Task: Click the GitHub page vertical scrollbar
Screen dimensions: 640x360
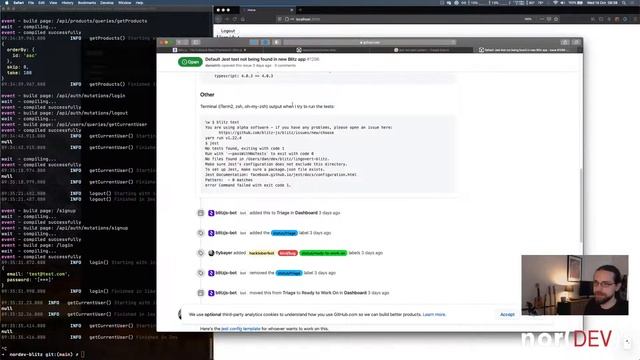Action: point(580,204)
